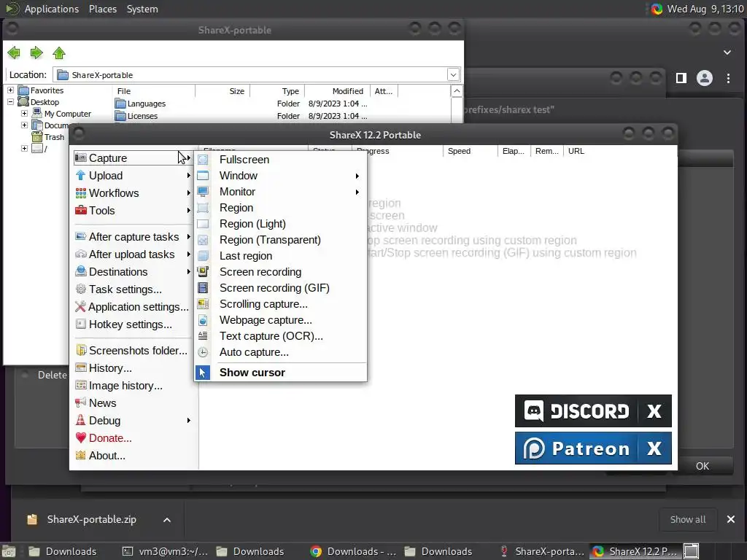The width and height of the screenshot is (747, 560).
Task: Expand ShareX-portable.zip download options chevron
Action: coord(167,520)
